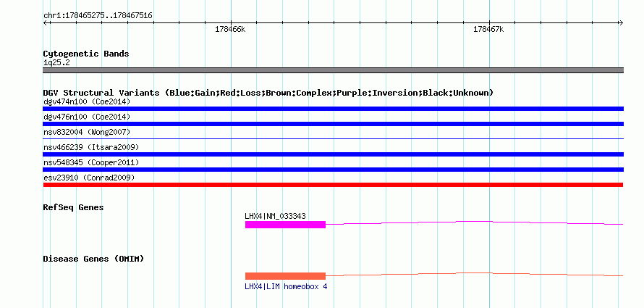The height and width of the screenshot is (308, 644).
Task: Click the gray 1q25.2 cytogenetic band bar
Action: coord(333,70)
